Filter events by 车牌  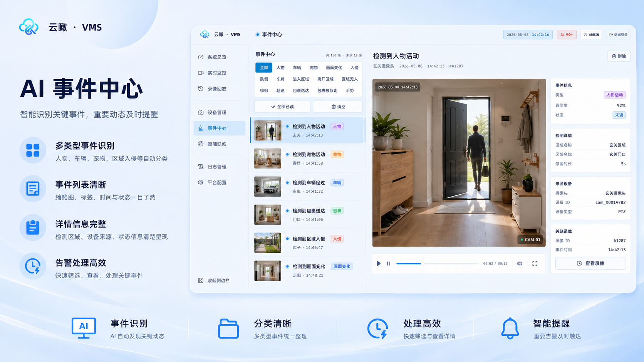click(280, 79)
